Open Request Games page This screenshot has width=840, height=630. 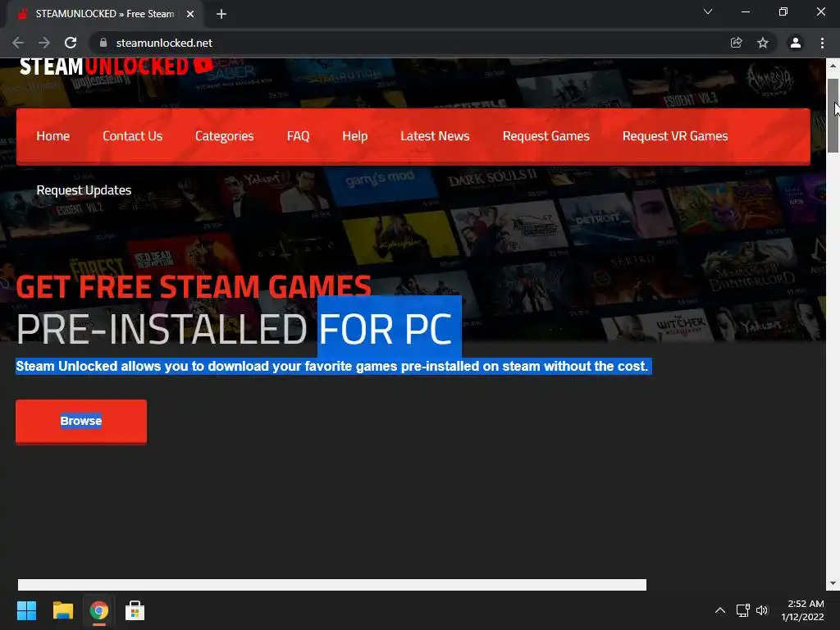(546, 136)
